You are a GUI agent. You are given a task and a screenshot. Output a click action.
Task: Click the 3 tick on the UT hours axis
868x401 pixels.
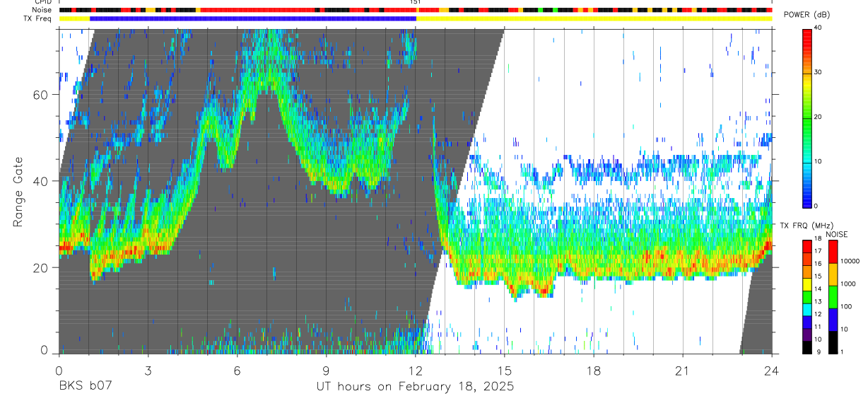point(148,371)
